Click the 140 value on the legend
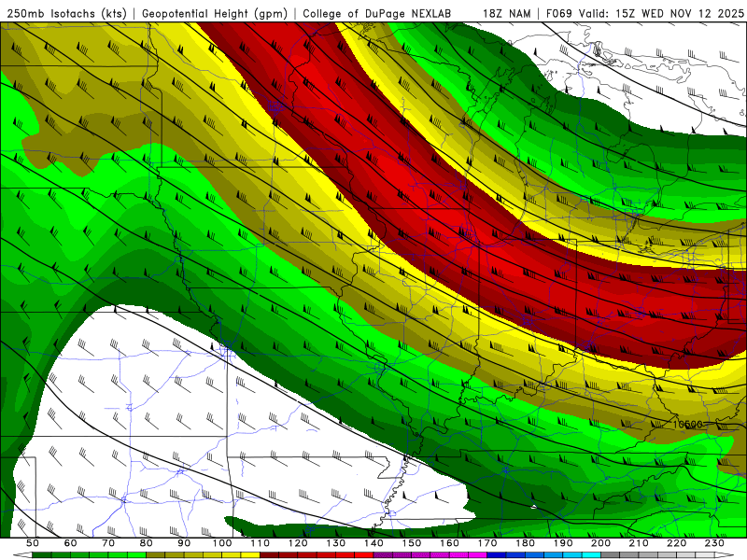747x560 pixels. [373, 543]
